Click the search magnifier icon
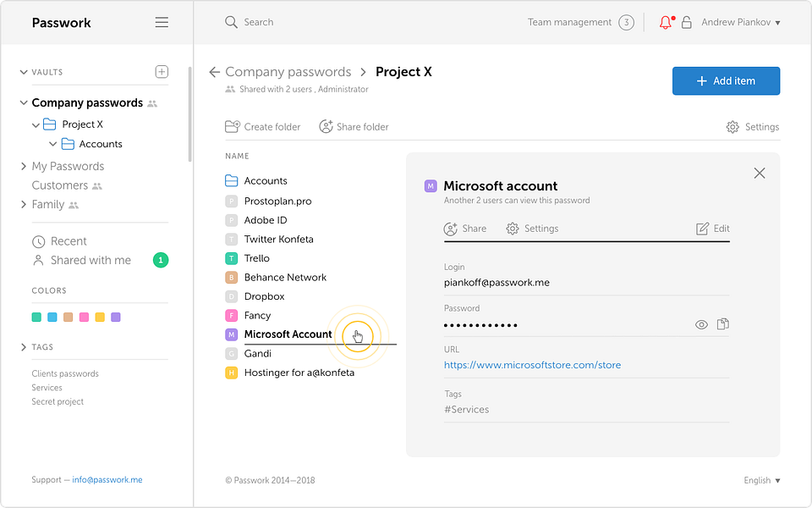 click(231, 22)
